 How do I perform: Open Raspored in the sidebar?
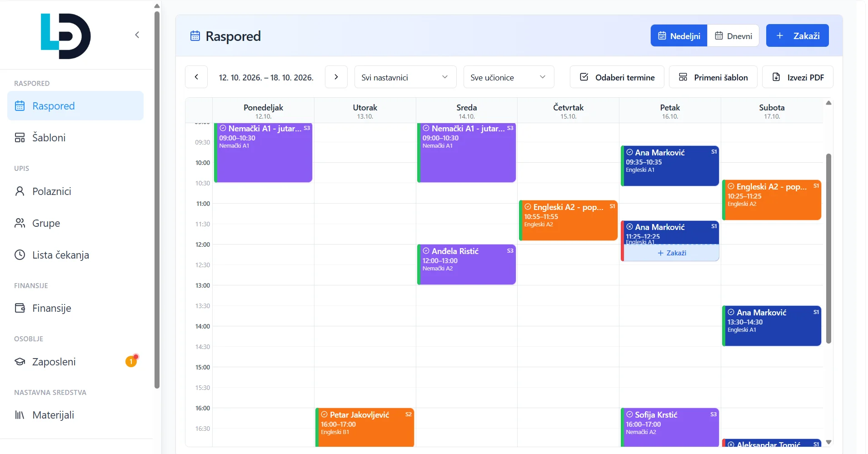click(x=75, y=106)
